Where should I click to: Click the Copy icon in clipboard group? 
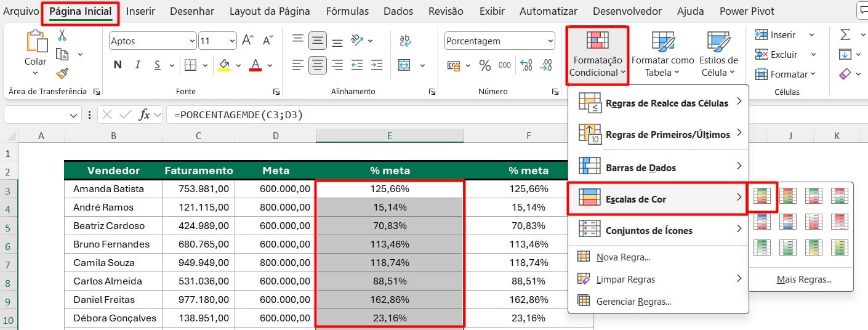click(62, 54)
